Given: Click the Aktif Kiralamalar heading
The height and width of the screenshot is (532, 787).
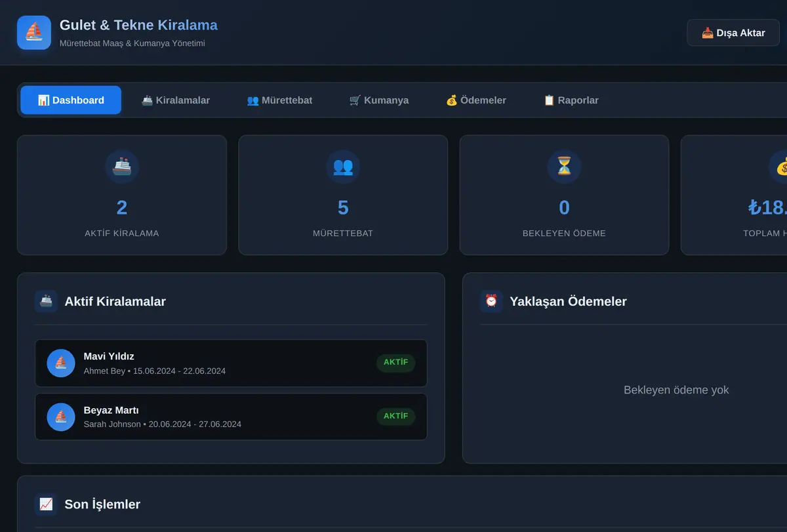Looking at the screenshot, I should [x=115, y=302].
